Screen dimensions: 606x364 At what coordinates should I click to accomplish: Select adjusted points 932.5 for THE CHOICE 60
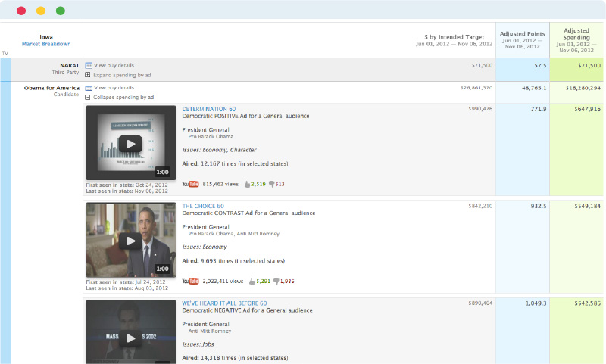[x=539, y=206]
